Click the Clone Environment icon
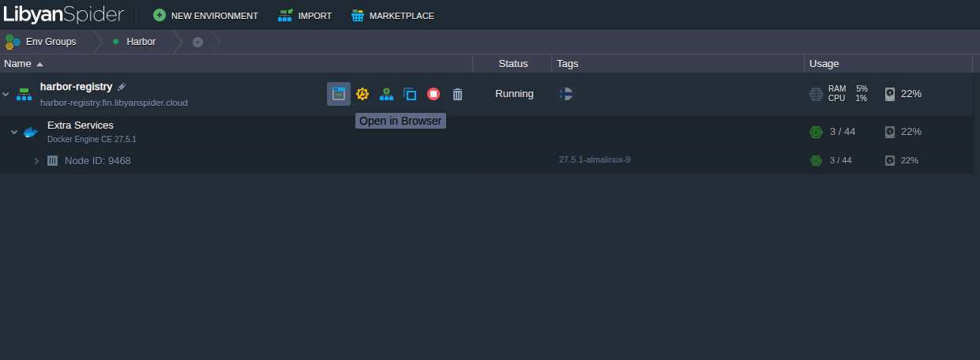This screenshot has height=360, width=980. coord(410,94)
